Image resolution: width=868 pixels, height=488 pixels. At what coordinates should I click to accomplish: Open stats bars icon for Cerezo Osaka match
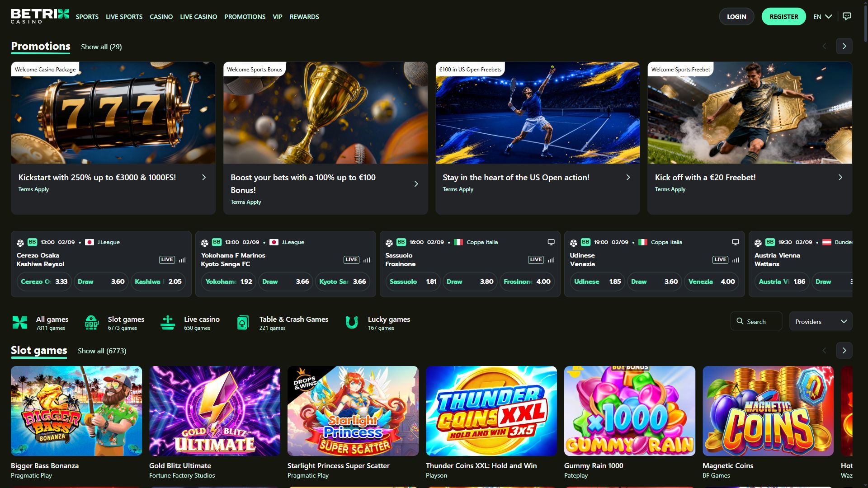pyautogui.click(x=182, y=260)
